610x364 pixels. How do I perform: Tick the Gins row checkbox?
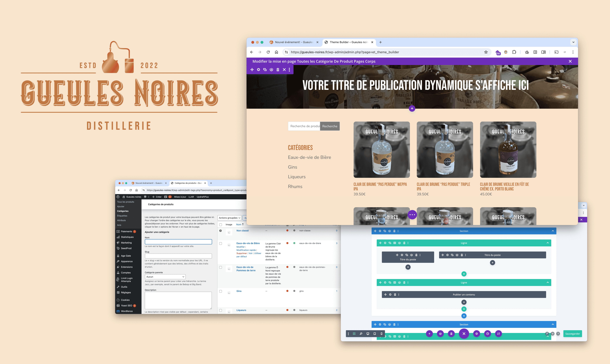click(220, 291)
